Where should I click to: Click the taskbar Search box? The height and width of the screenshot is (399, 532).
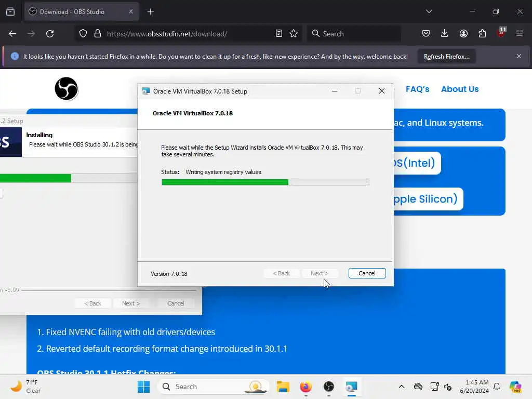(x=214, y=387)
